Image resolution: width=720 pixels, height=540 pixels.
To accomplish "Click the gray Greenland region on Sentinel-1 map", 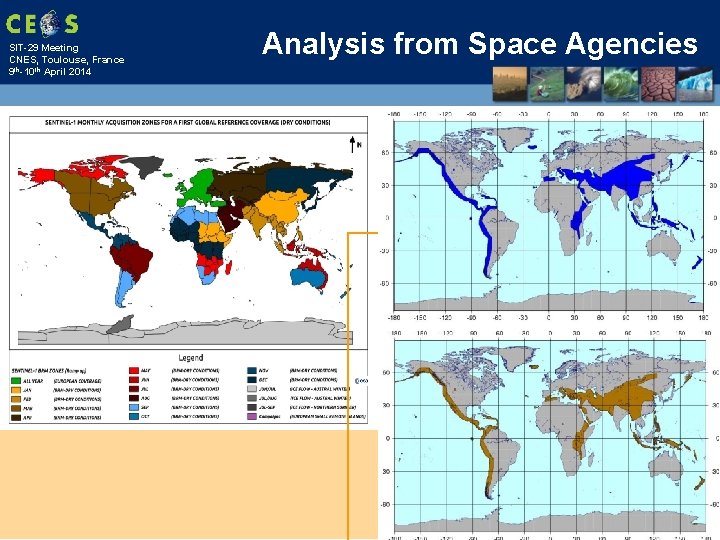I will pos(145,166).
